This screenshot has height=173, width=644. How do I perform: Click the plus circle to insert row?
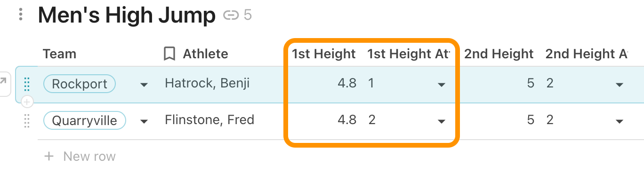tap(27, 102)
